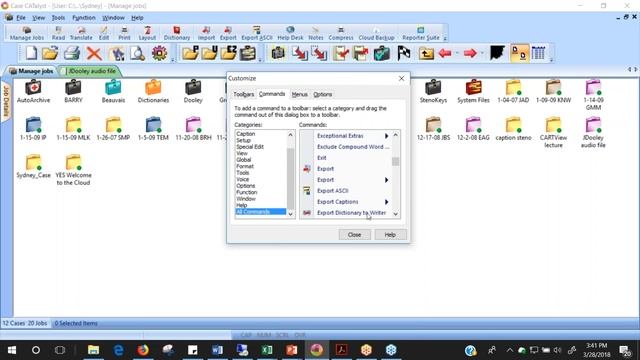Viewport: 640px width, 360px height.
Task: Expand Export Captions submenu arrow
Action: coord(386,202)
